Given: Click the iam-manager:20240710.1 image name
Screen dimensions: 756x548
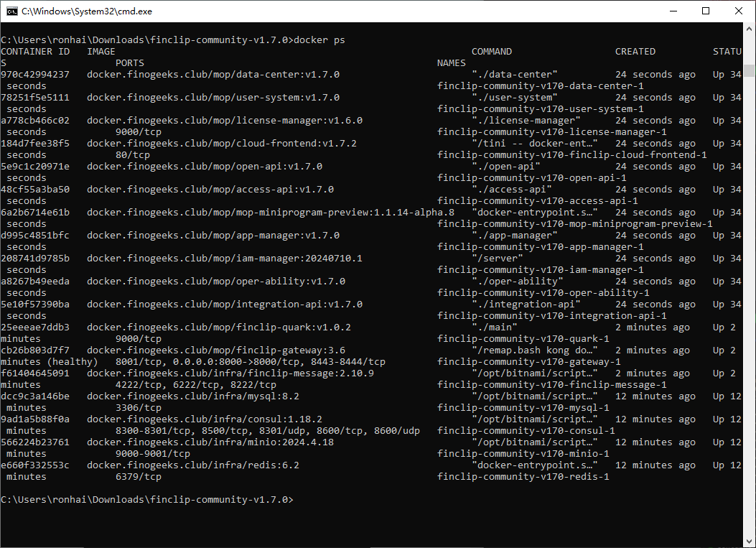Looking at the screenshot, I should click(225, 259).
